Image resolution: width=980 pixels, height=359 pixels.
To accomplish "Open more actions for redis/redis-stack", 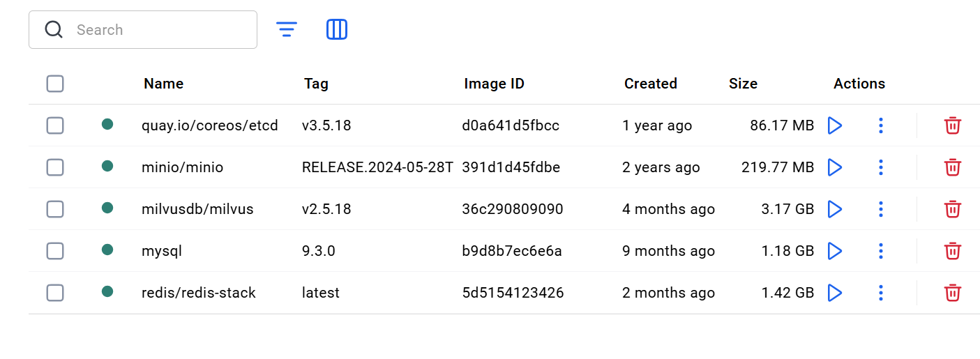I will point(881,293).
